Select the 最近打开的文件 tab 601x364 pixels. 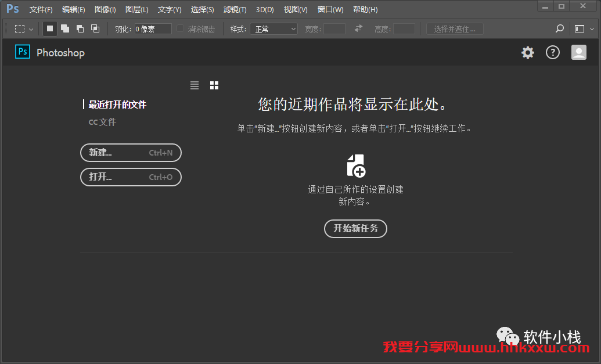[117, 104]
